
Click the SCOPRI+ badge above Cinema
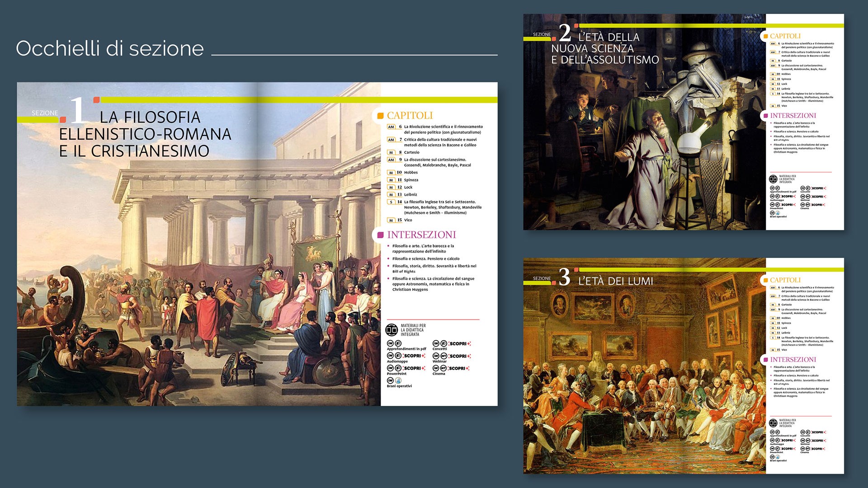click(x=459, y=368)
